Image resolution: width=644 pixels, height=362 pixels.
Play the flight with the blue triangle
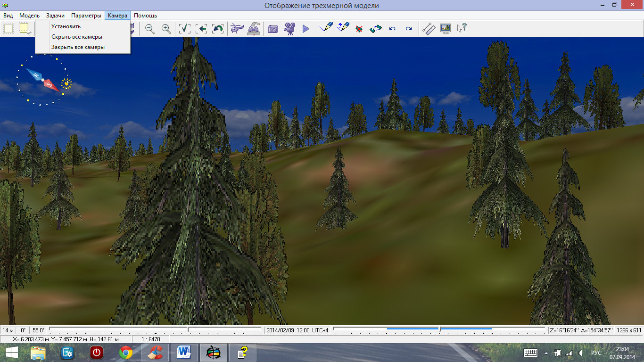[x=306, y=29]
